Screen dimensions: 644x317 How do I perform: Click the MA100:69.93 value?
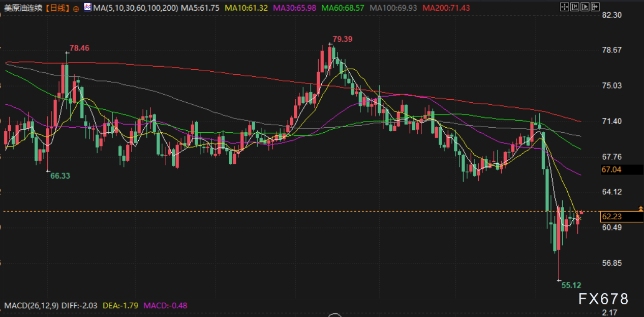(393, 8)
